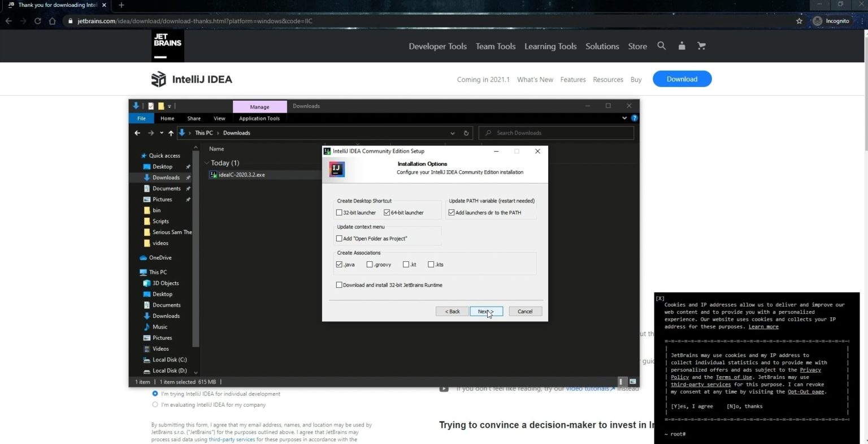Enable the 32-bit launcher shortcut checkbox
Viewport: 868px width, 444px height.
pos(339,213)
